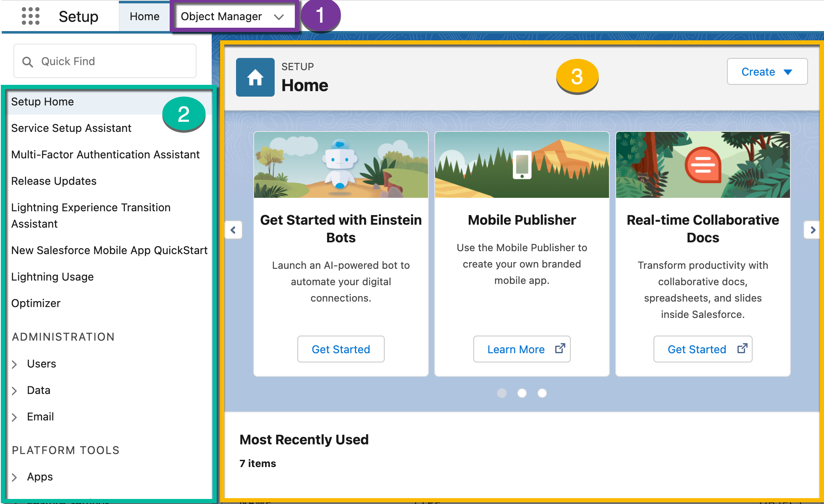Viewport: 824px width, 504px height.
Task: Select the Service Setup Assistant item
Action: 71,129
